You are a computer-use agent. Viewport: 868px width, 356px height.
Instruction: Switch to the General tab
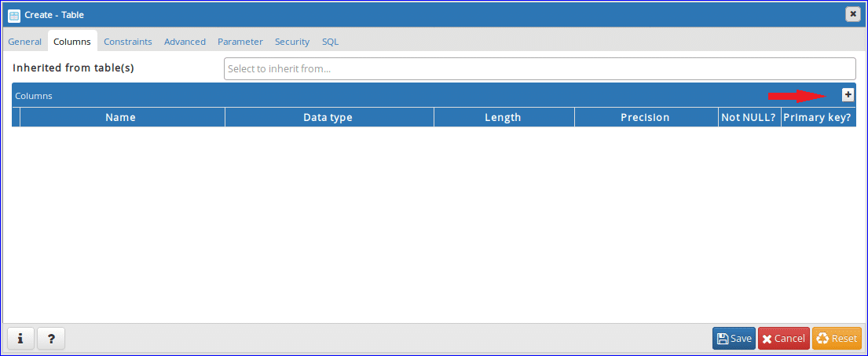[x=24, y=42]
